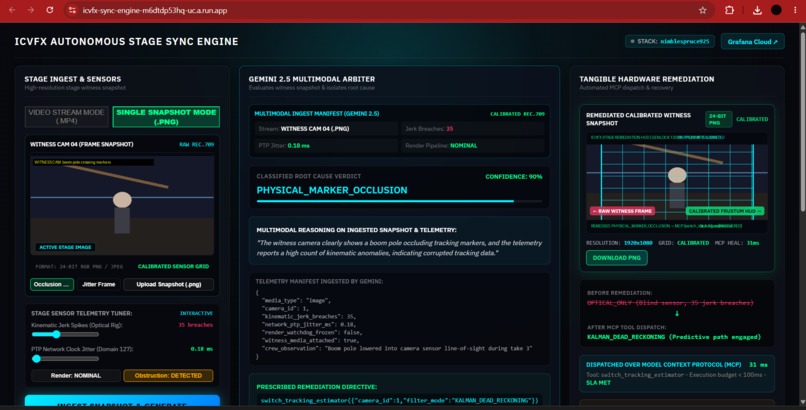Click the crew_observation line in telemetry JSON
The height and width of the screenshot is (410, 806).
tap(397, 348)
